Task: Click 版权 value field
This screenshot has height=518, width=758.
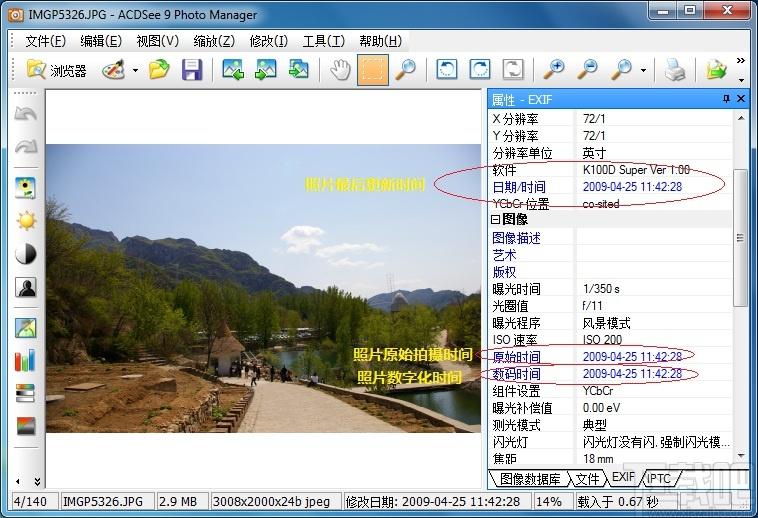Action: point(654,272)
